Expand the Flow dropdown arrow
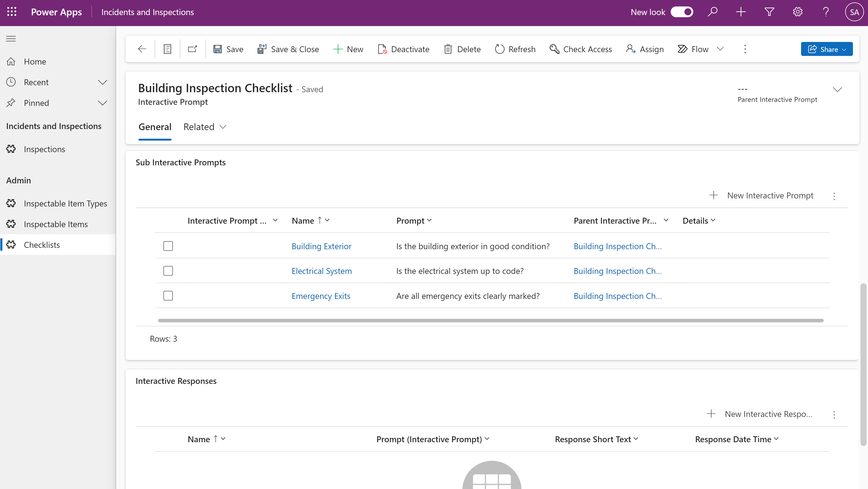Screen dimensions: 868x489 (x=720, y=49)
